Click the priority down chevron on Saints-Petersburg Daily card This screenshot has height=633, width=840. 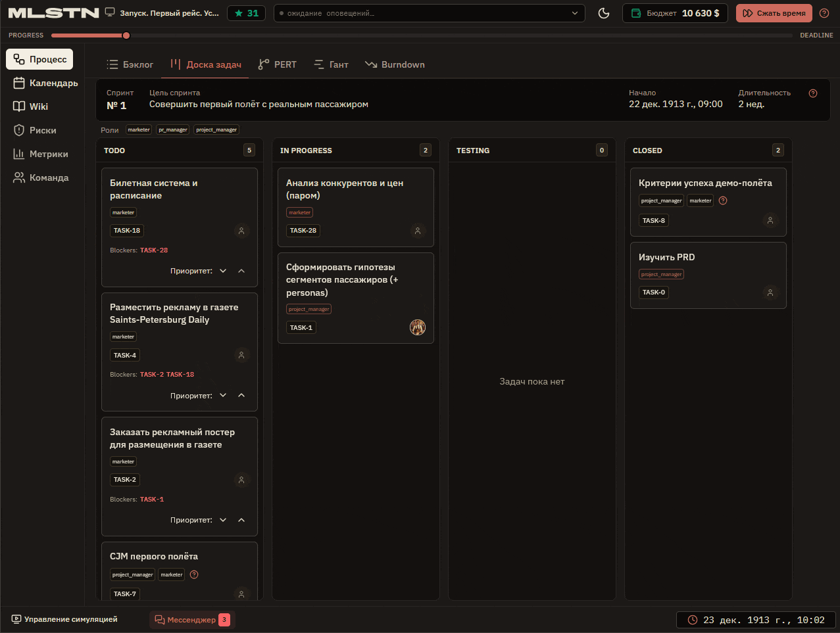click(x=223, y=395)
